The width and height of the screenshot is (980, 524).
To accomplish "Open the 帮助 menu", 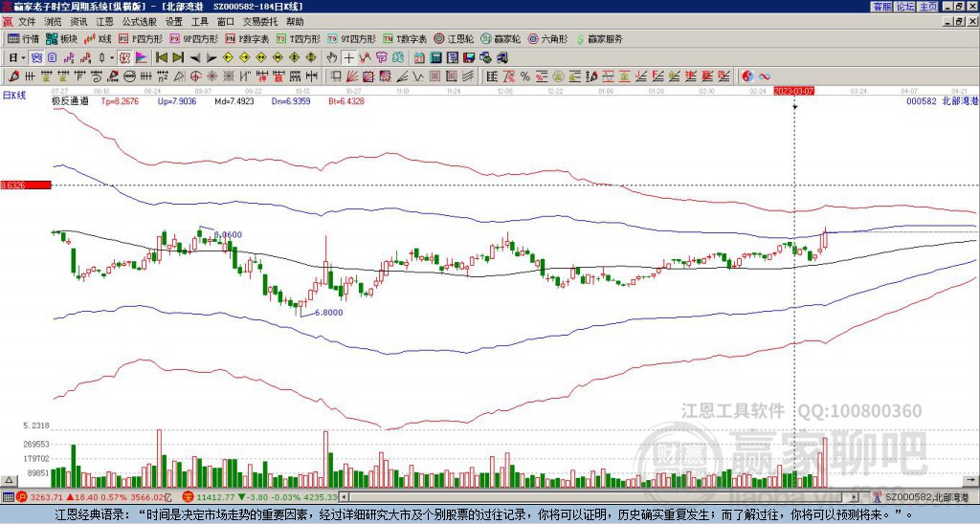I will coord(295,22).
